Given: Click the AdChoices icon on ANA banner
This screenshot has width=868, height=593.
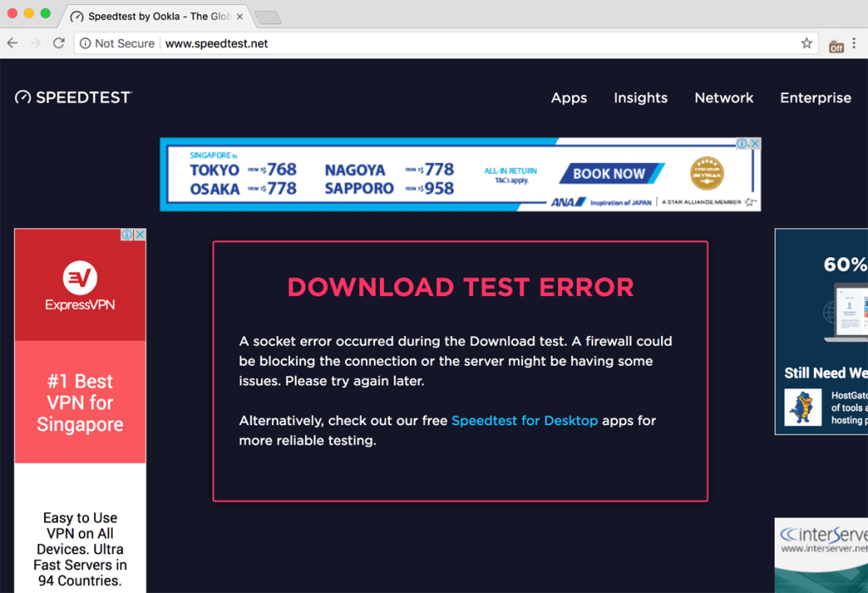Looking at the screenshot, I should (743, 143).
